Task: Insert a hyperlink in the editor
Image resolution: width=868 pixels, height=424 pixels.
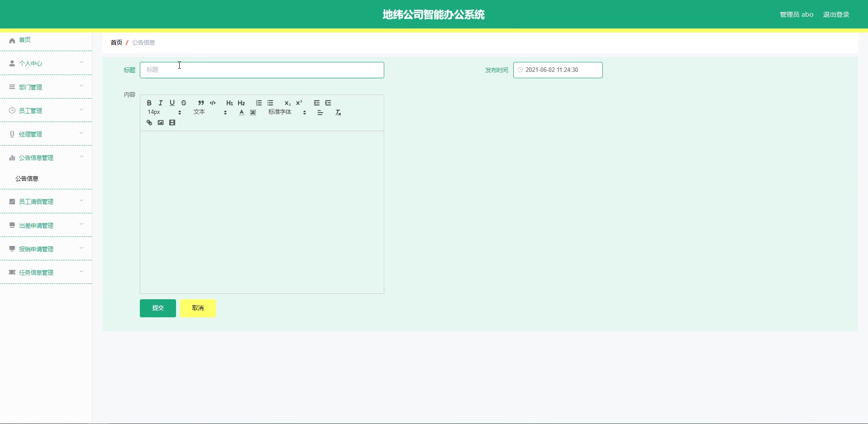Action: (149, 122)
